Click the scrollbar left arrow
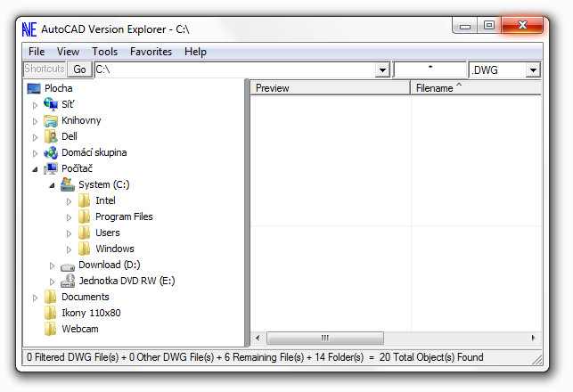 coord(258,338)
